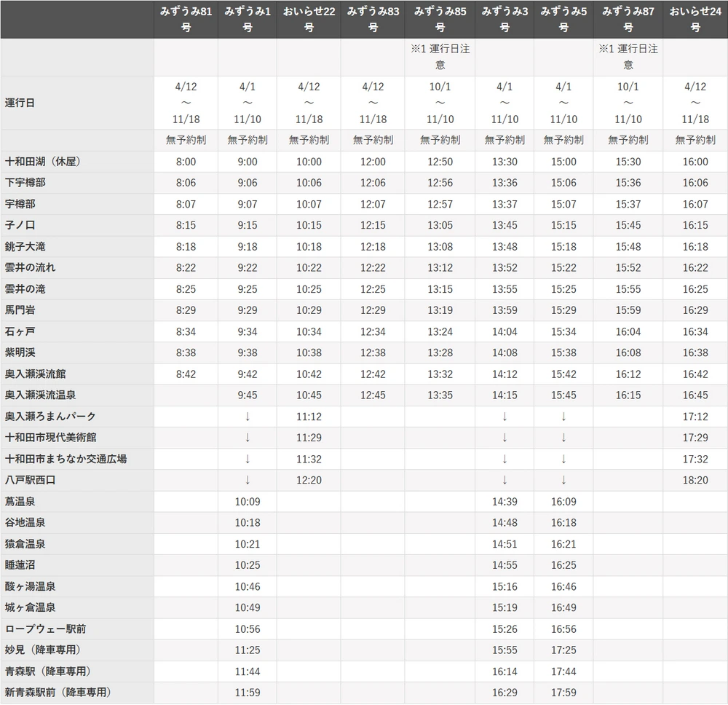Click the 8:42 time at 奥入瀬渓流館

(186, 374)
